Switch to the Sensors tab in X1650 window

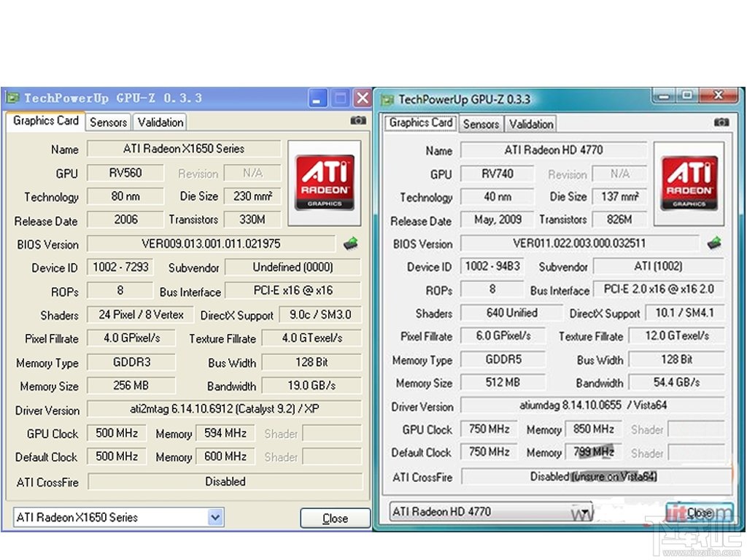click(108, 122)
